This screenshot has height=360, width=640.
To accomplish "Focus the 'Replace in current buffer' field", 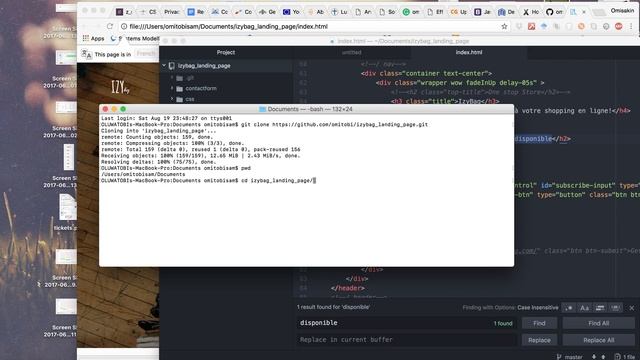I will (407, 340).
